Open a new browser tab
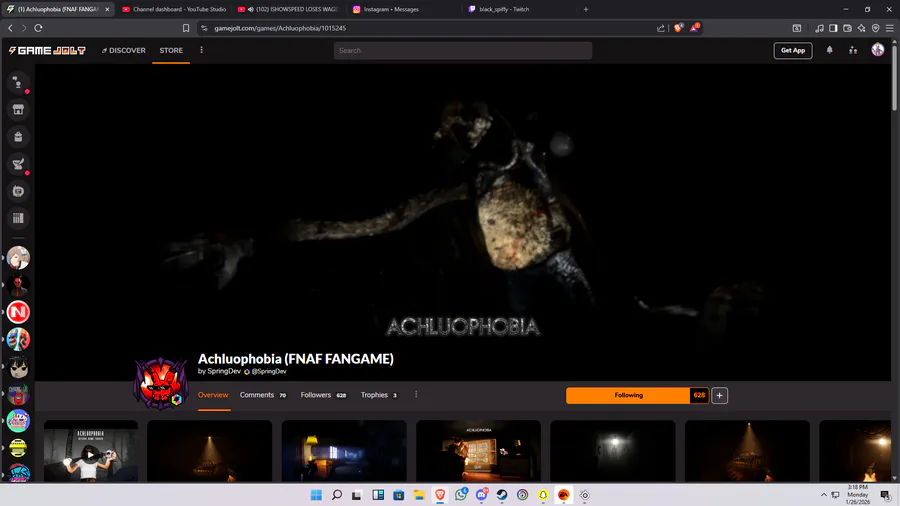 [585, 9]
